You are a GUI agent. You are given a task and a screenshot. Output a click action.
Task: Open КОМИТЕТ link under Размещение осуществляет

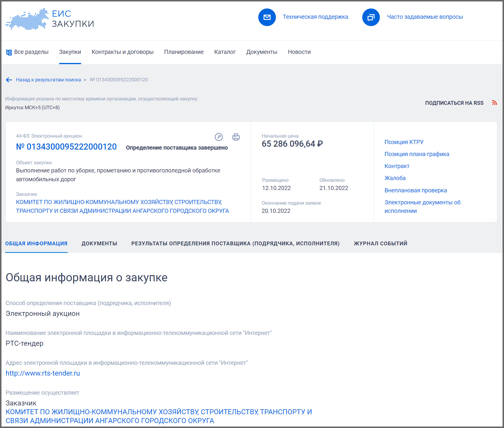click(159, 416)
